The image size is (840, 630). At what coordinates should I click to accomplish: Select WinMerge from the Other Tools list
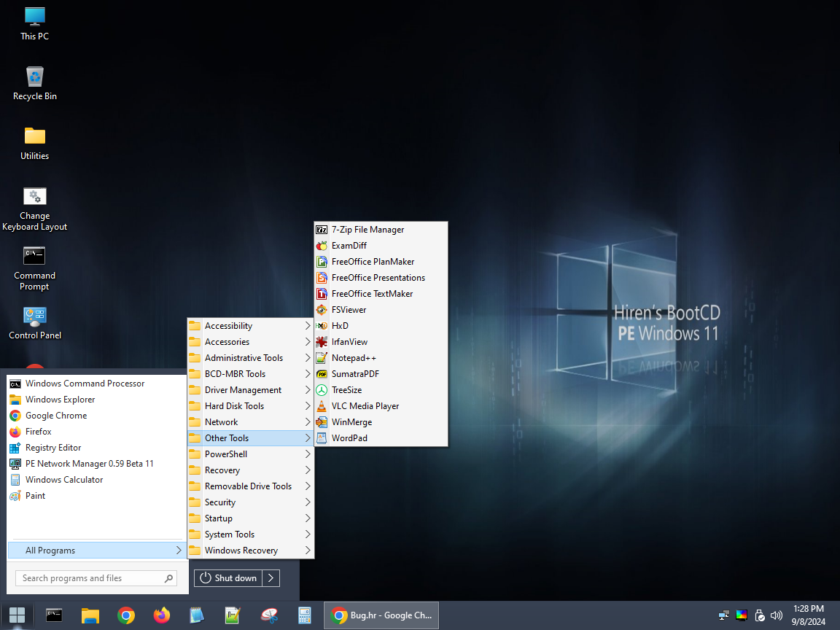coord(351,422)
